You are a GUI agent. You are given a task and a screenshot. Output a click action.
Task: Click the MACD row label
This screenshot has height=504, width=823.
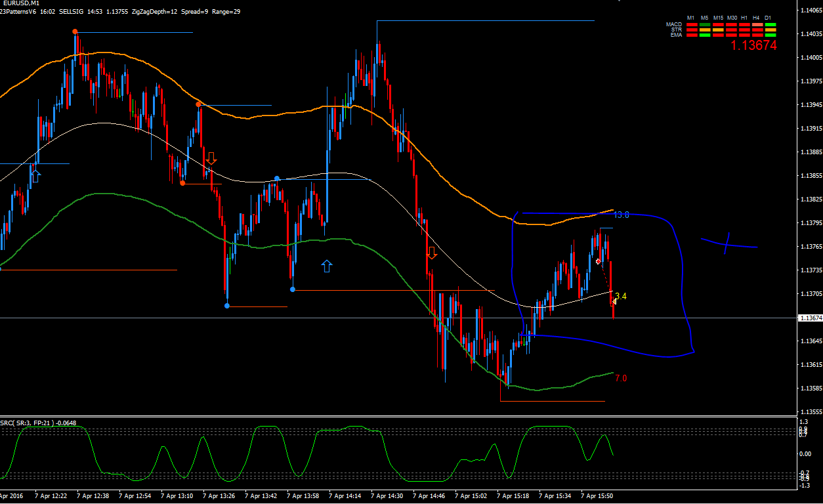674,24
